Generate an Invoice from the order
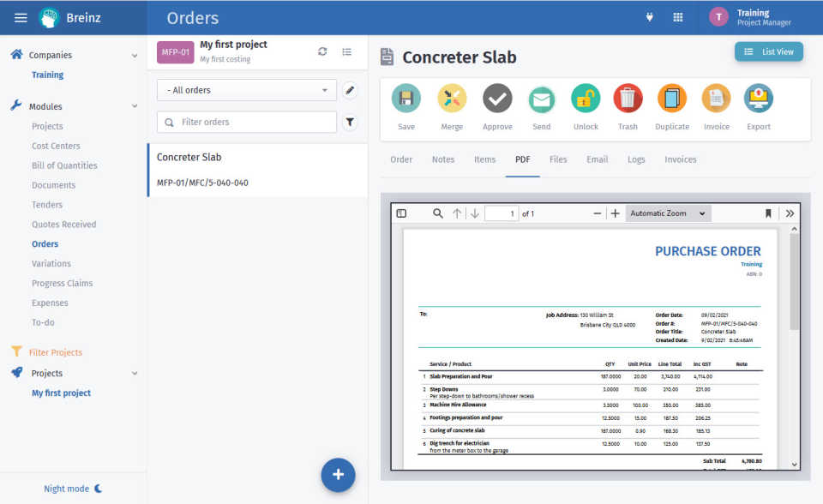823x504 pixels. 715,99
